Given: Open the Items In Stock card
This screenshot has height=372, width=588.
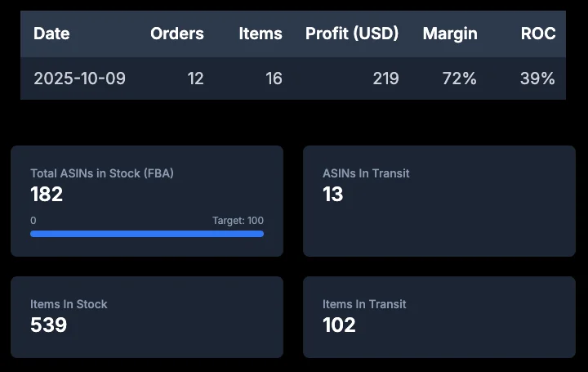Looking at the screenshot, I should coord(147,316).
